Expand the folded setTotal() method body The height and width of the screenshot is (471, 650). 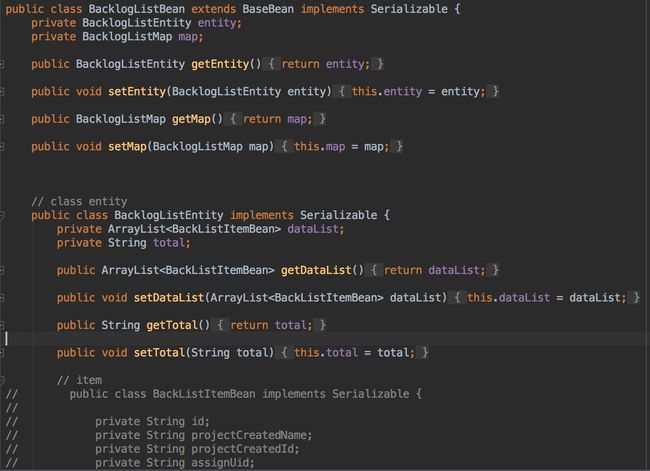coord(2,353)
